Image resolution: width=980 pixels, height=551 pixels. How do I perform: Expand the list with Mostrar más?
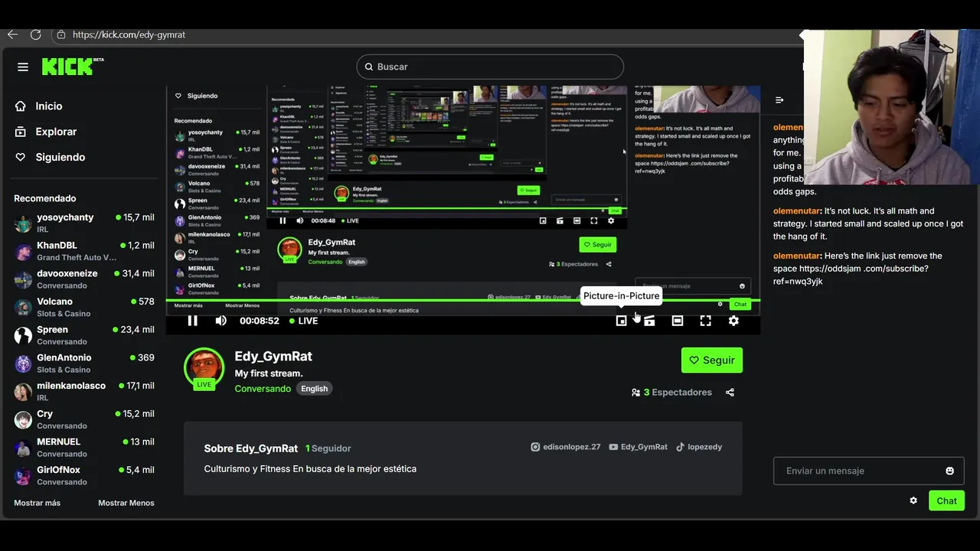point(37,503)
